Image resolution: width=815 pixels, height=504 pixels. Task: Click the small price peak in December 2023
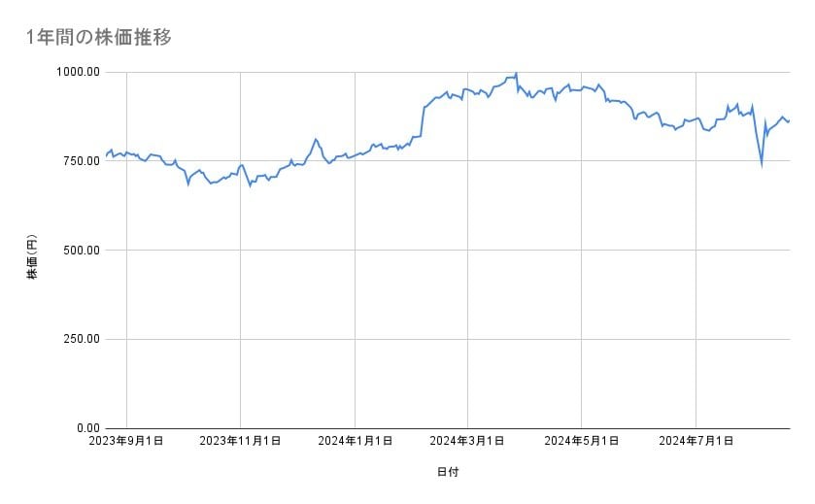coord(316,139)
